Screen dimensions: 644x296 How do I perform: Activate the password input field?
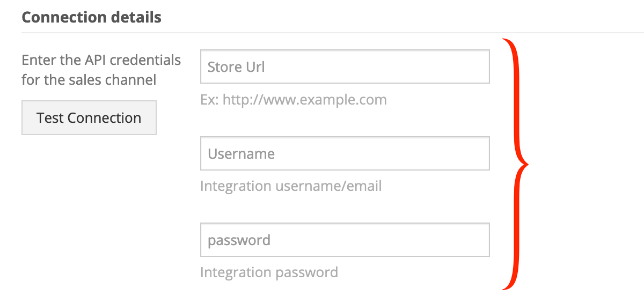pyautogui.click(x=345, y=240)
